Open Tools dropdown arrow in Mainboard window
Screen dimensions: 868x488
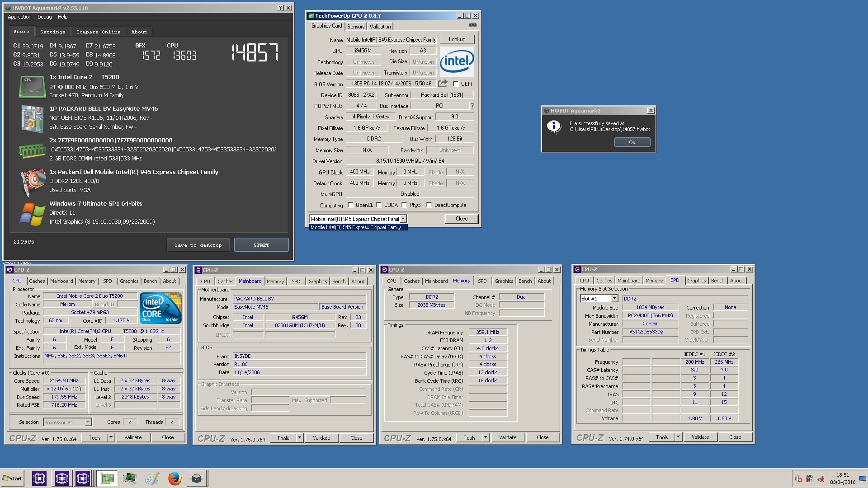299,438
